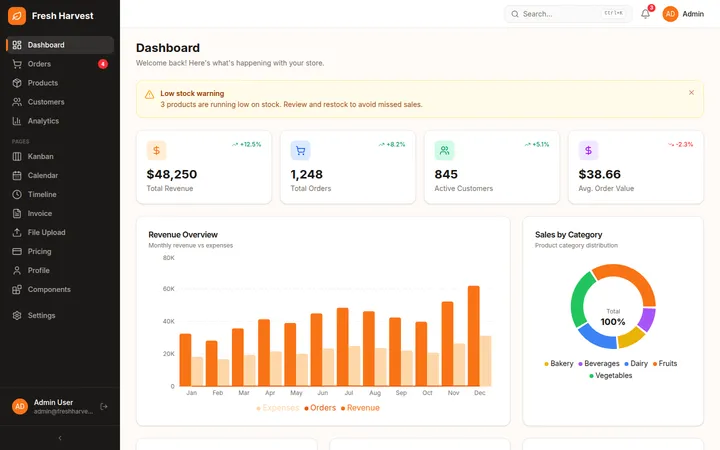Click the logout icon beside Admin User
Viewport: 720px width, 450px height.
(104, 406)
